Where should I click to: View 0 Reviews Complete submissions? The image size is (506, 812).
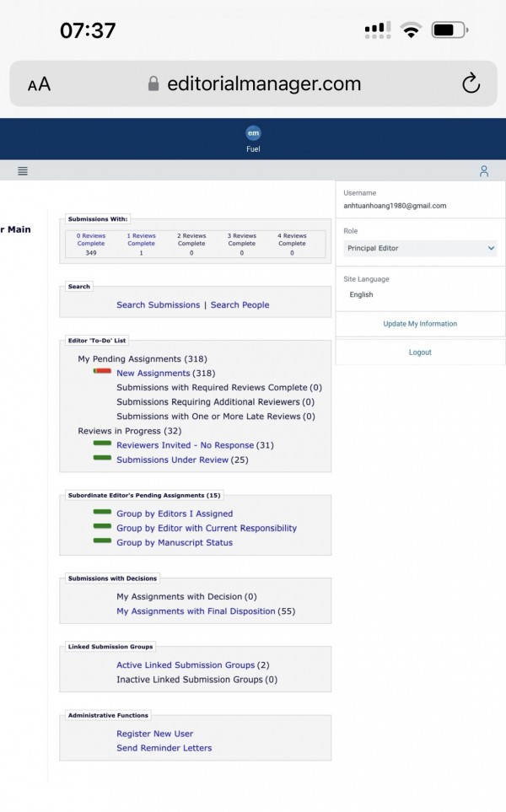pyautogui.click(x=91, y=239)
